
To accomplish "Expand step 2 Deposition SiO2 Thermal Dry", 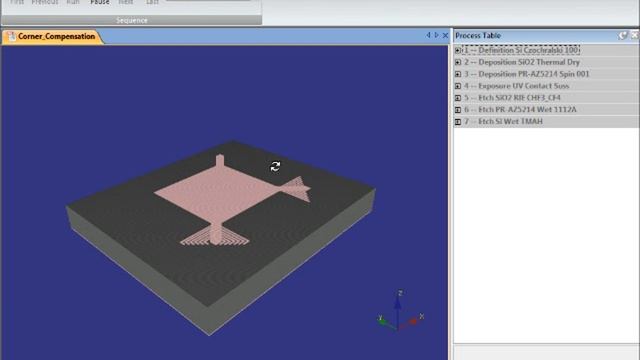I will click(458, 62).
